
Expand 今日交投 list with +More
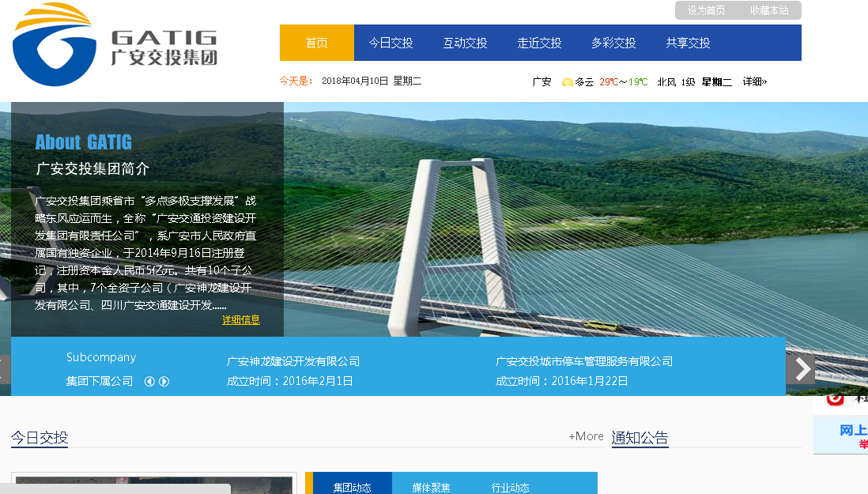586,436
